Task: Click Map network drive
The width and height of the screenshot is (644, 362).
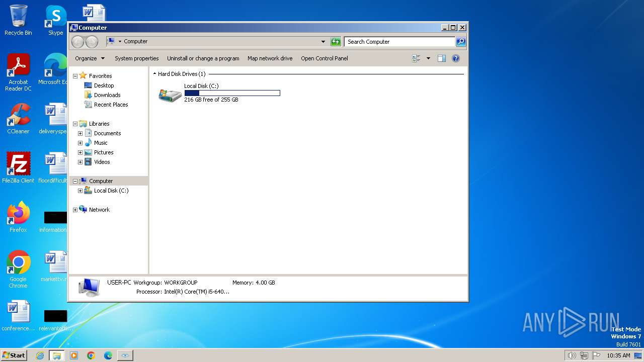Action: click(270, 58)
